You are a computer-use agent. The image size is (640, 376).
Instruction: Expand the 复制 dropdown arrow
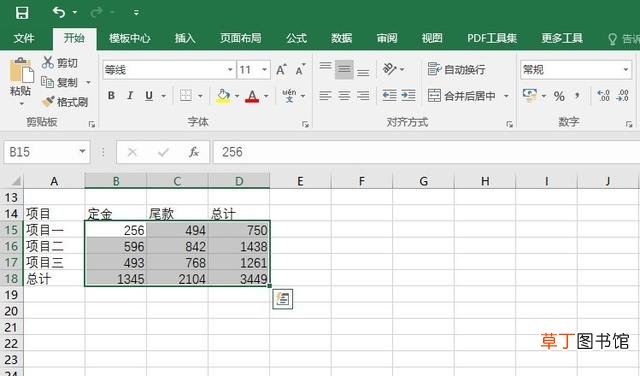point(88,82)
